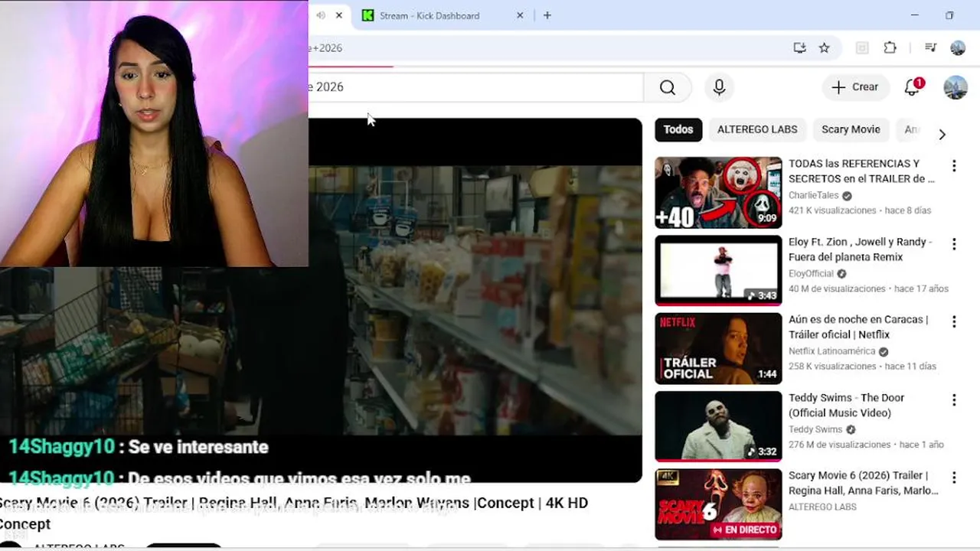
Task: Click the EloyOfficial channel name
Action: pyautogui.click(x=811, y=273)
